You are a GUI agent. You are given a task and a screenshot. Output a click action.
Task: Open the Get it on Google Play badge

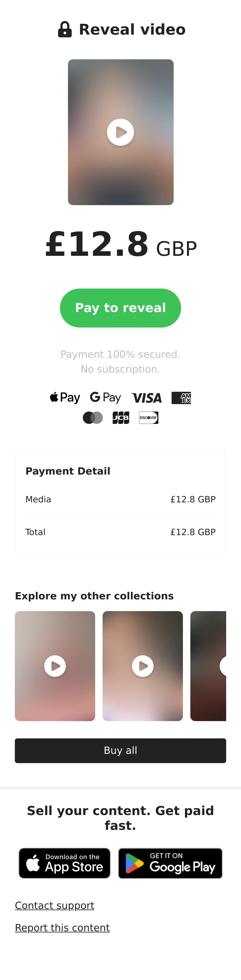[x=170, y=863]
